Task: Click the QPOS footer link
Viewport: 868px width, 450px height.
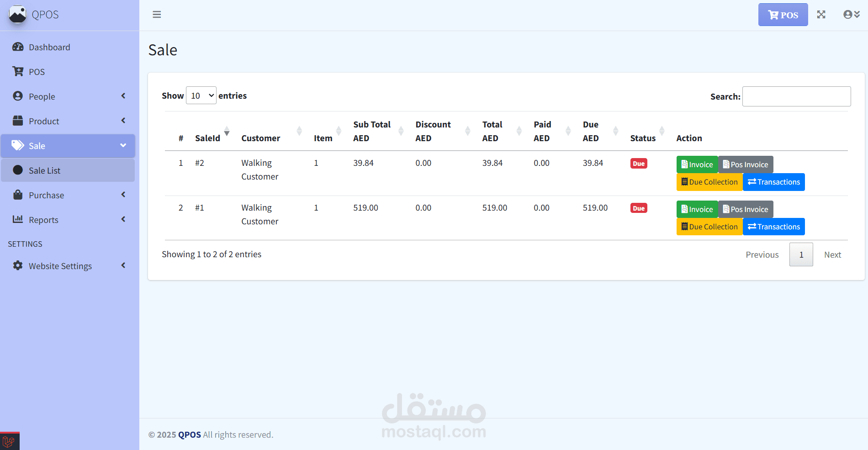Action: click(x=190, y=434)
